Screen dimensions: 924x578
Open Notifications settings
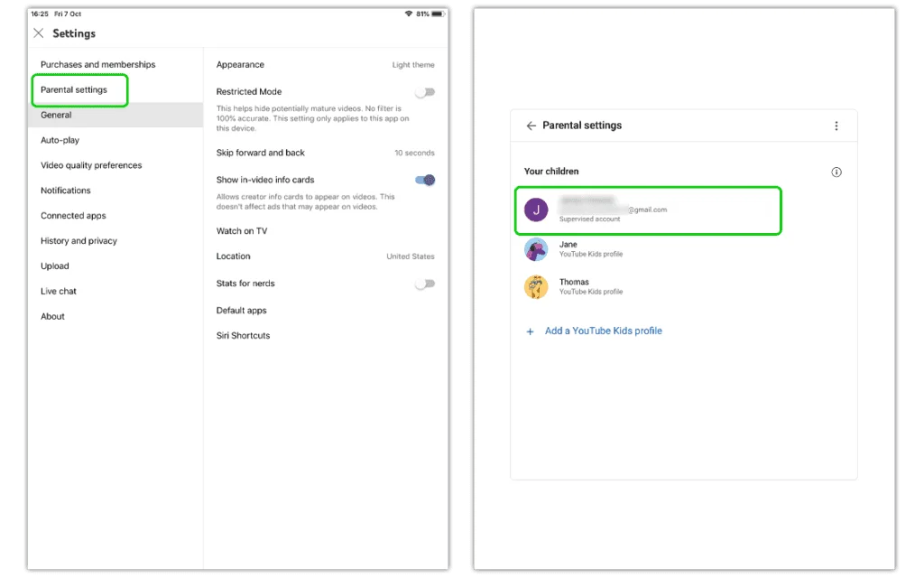click(65, 191)
